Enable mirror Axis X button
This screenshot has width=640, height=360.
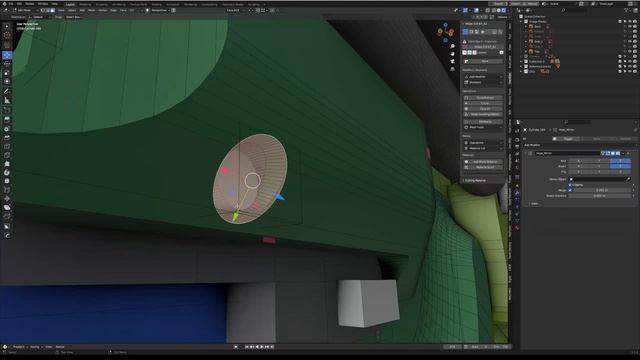[578, 161]
